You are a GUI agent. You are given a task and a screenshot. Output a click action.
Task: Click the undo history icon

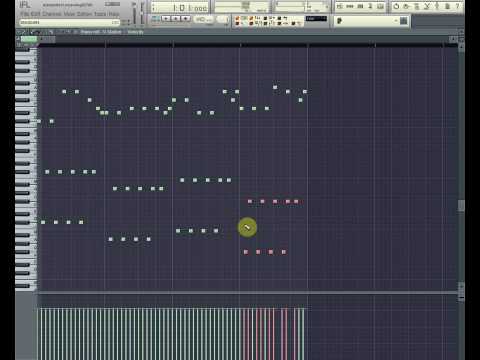click(396, 6)
